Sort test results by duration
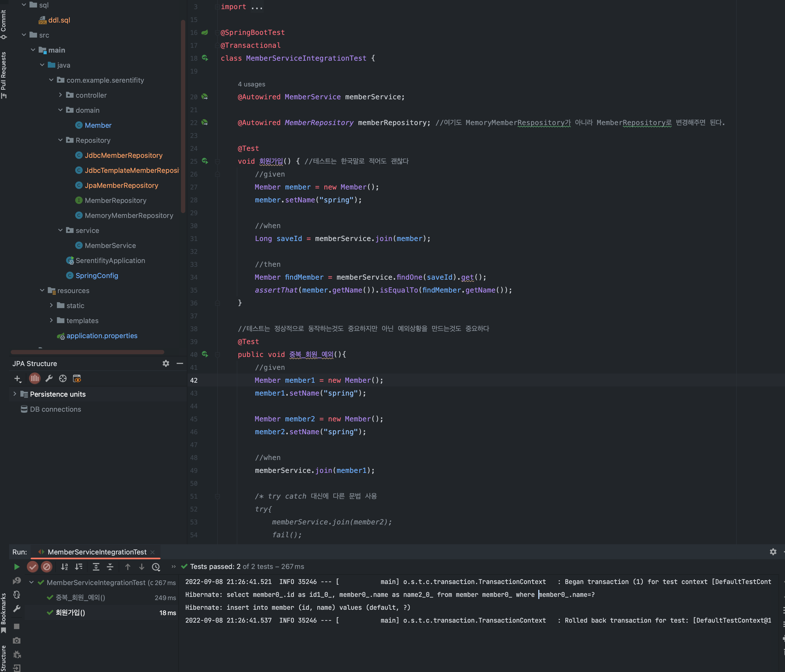Image resolution: width=785 pixels, height=672 pixels. pyautogui.click(x=78, y=567)
